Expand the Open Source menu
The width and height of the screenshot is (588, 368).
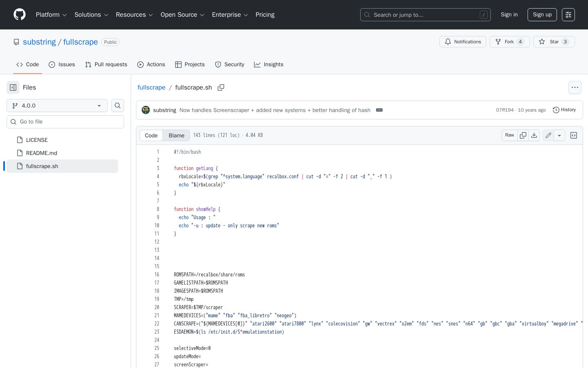coord(183,15)
